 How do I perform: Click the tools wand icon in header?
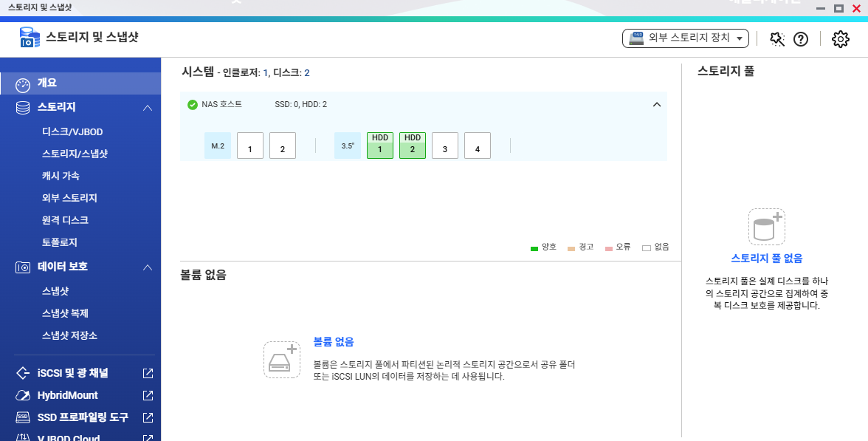[x=777, y=38]
